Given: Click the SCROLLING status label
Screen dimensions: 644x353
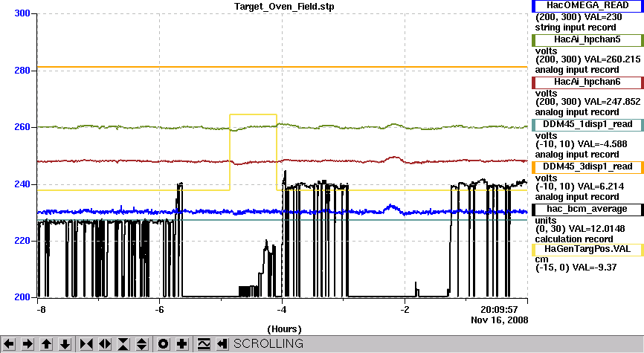Looking at the screenshot, I should pyautogui.click(x=268, y=343).
